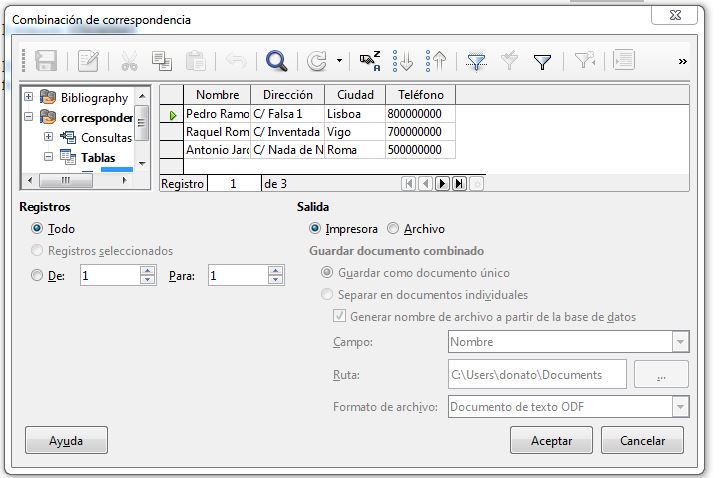
Task: Sort descending using the up-arrow icon
Action: click(x=436, y=61)
